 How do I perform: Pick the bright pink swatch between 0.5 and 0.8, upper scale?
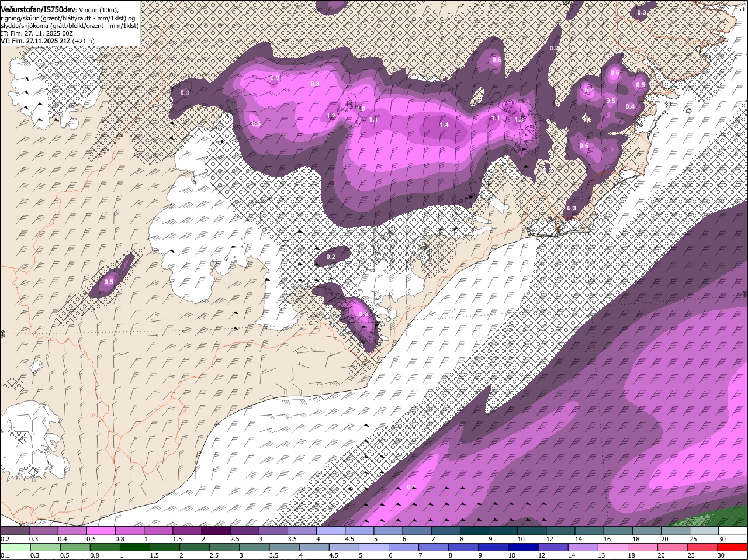tap(101, 531)
